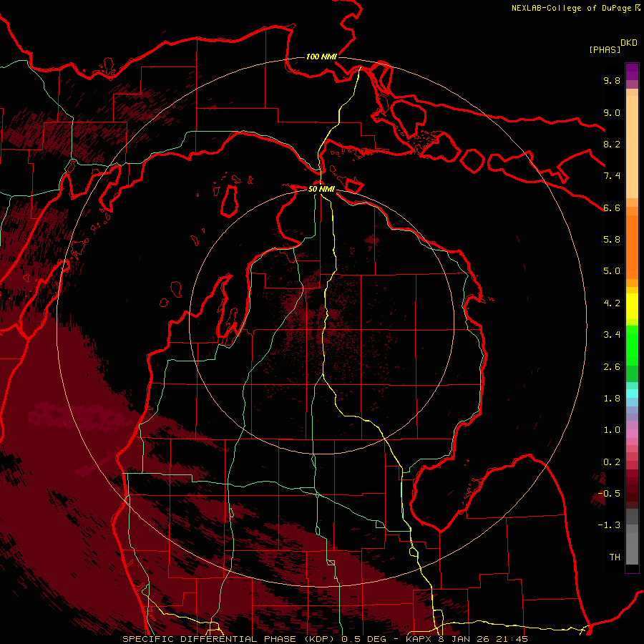
Task: Click the 8 JAN 26 date text
Action: click(464, 640)
